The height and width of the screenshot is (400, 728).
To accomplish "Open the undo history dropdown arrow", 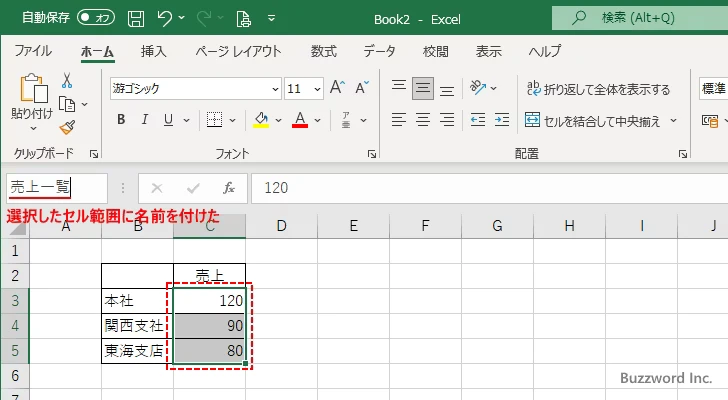I will point(182,18).
